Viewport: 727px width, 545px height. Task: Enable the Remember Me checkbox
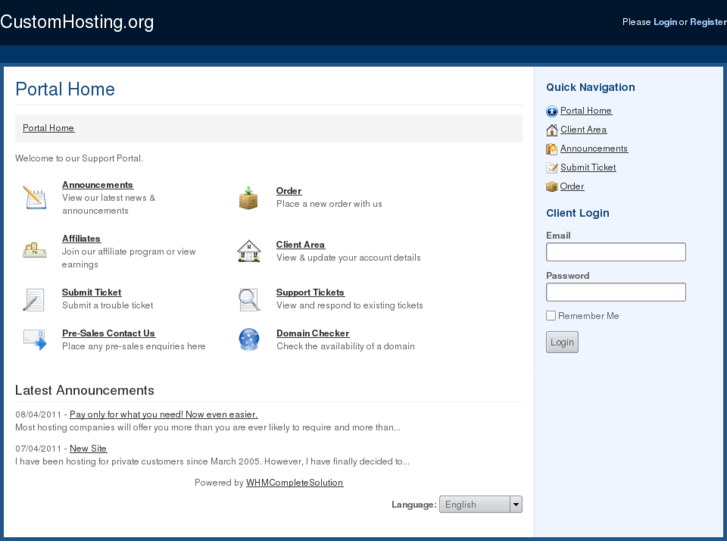coord(551,316)
